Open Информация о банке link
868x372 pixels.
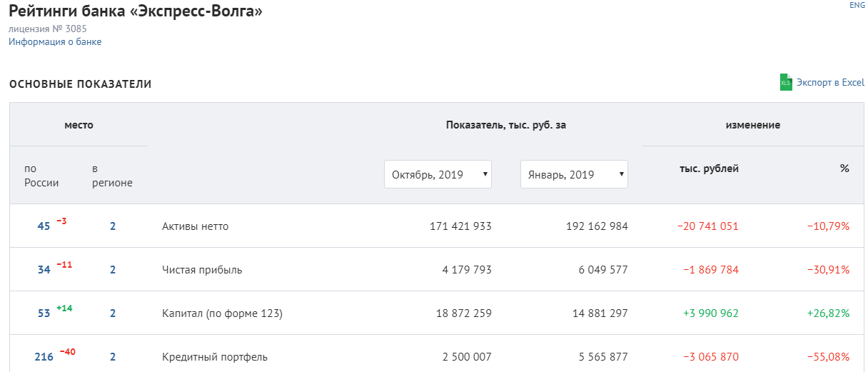coord(55,42)
